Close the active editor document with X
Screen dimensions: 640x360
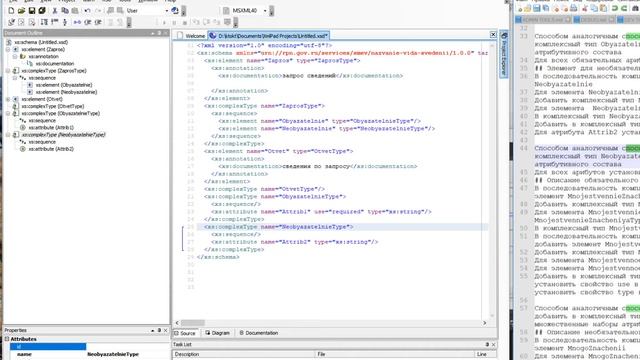click(x=493, y=35)
